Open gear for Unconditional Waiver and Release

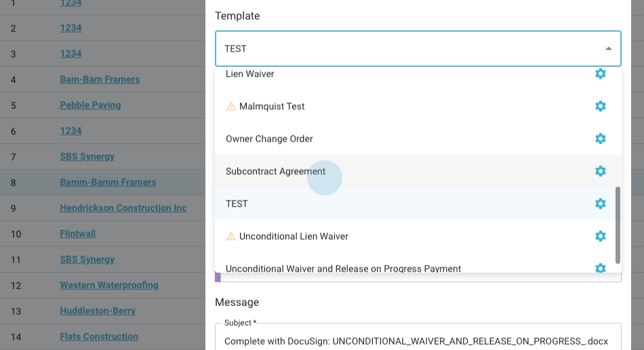600,268
